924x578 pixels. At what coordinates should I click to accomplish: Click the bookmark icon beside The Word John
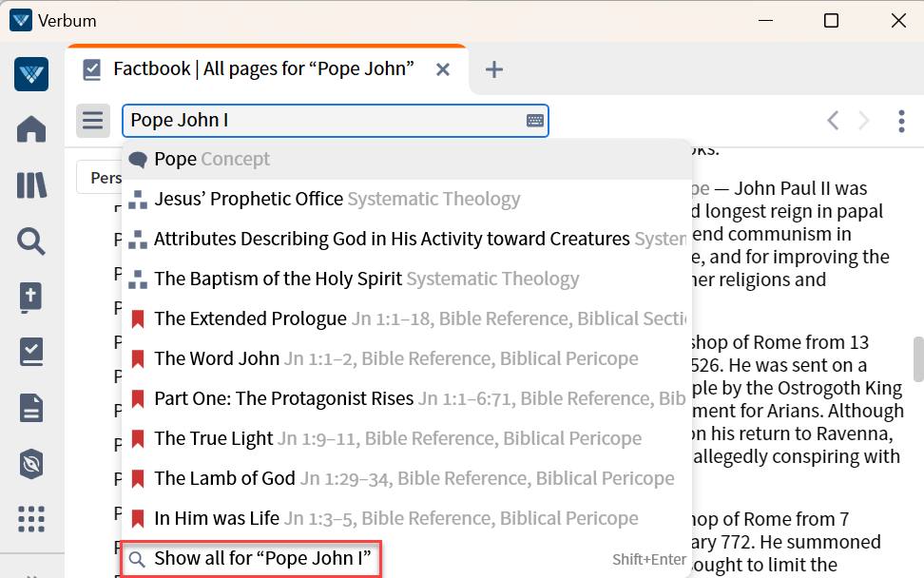(138, 358)
